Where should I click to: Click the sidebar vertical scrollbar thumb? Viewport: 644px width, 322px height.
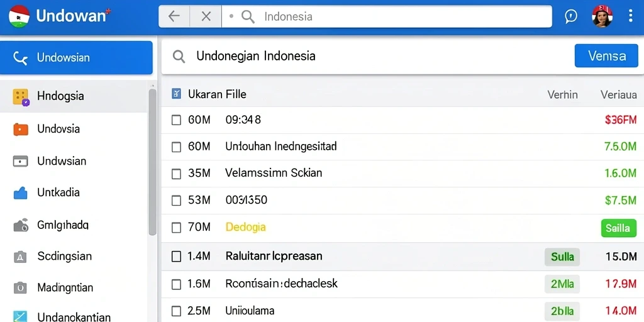pyautogui.click(x=152, y=162)
